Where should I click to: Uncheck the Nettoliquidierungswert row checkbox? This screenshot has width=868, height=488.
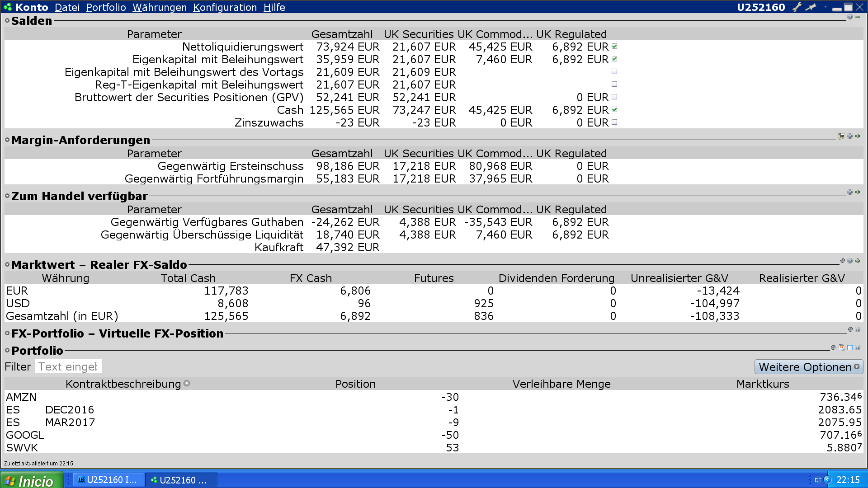(614, 47)
